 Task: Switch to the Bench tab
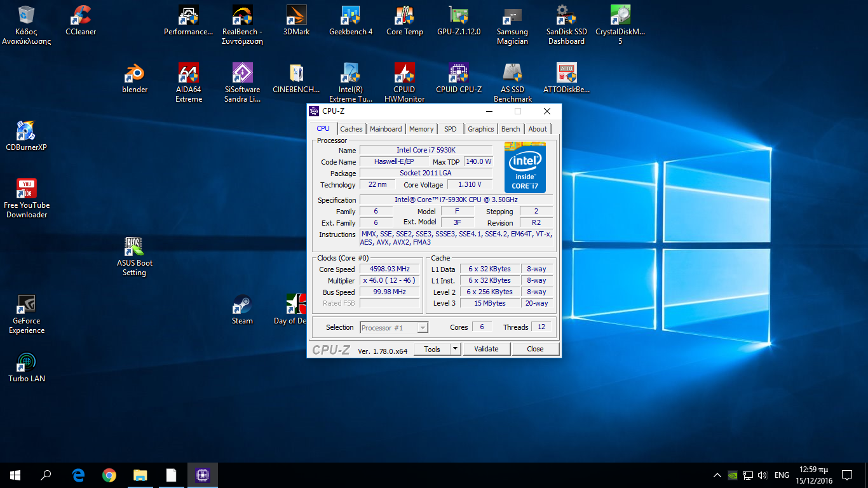511,128
